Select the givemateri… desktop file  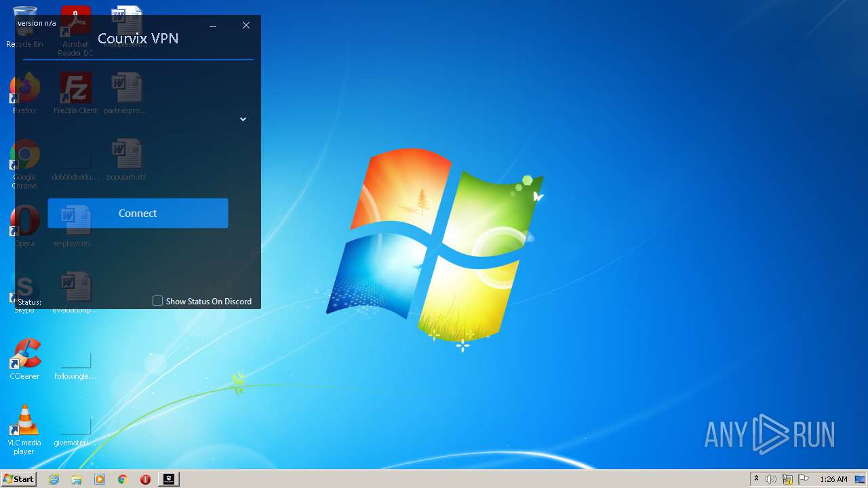click(75, 432)
